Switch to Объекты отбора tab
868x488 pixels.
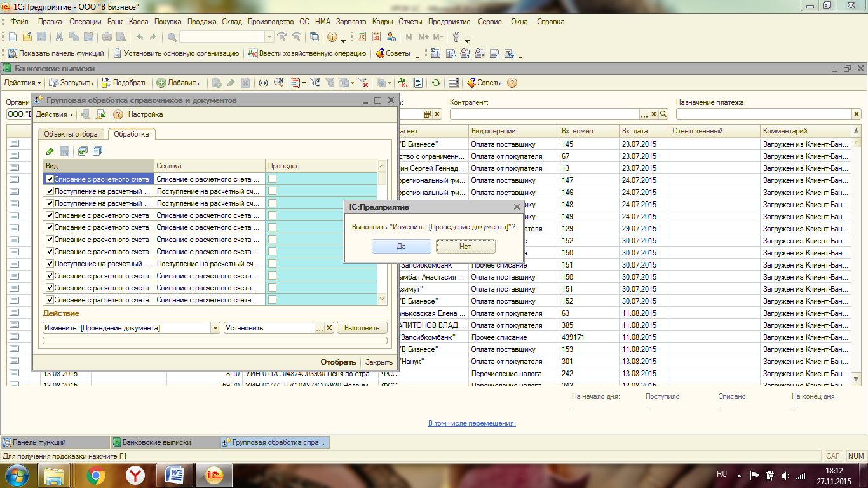click(71, 134)
